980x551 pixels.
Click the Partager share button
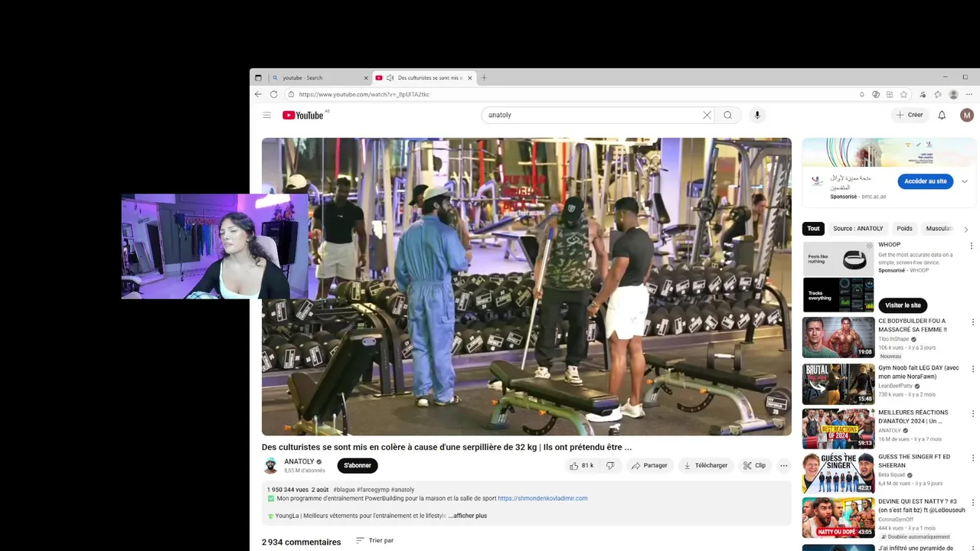(649, 465)
